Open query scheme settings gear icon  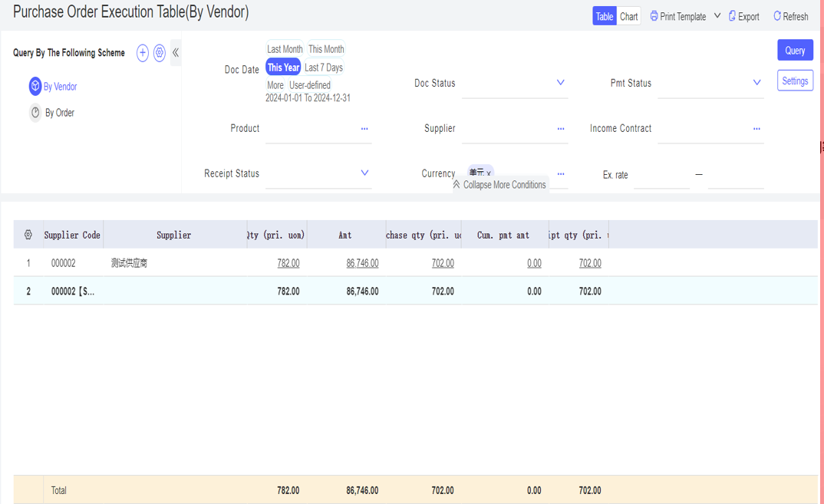click(160, 53)
